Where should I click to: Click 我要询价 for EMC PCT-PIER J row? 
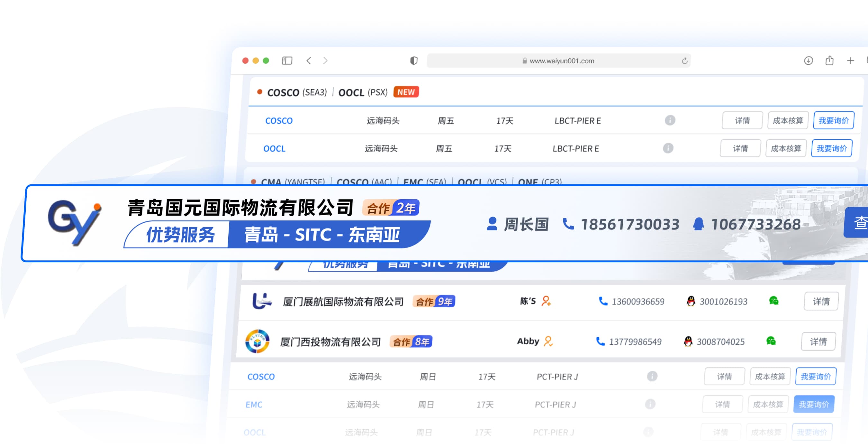click(x=814, y=404)
